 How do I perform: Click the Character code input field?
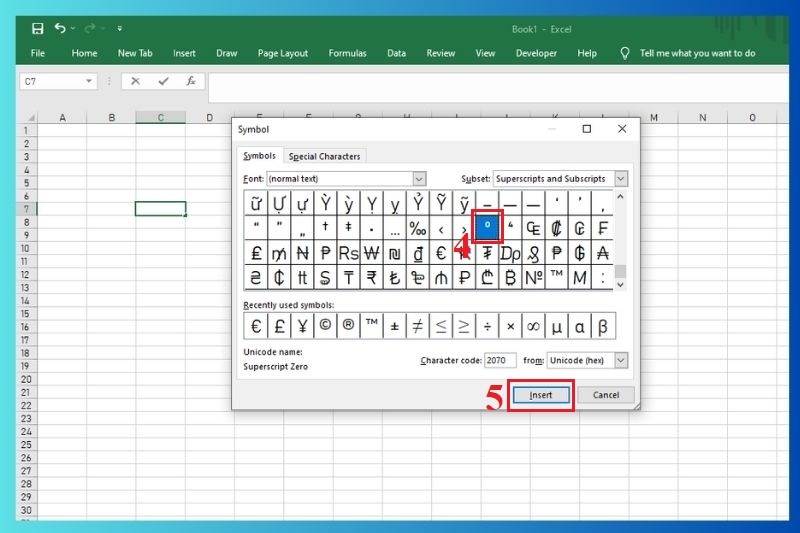pos(500,360)
